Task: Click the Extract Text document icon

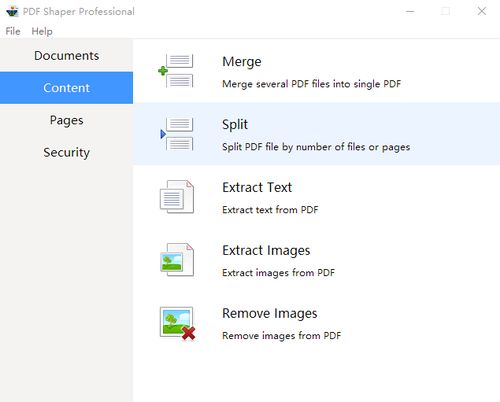Action: pyautogui.click(x=177, y=197)
